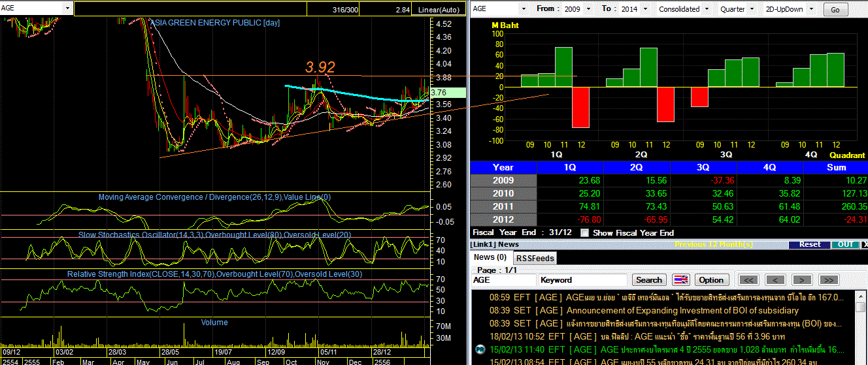Screen dimensions: 868x365
Task: Click the 2011 year row header
Action: (x=503, y=206)
